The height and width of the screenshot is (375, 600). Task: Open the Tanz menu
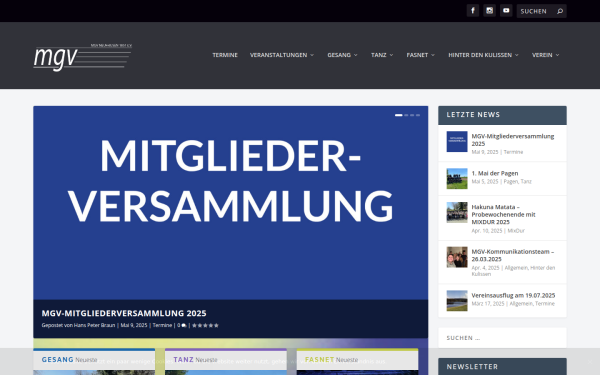pyautogui.click(x=378, y=55)
